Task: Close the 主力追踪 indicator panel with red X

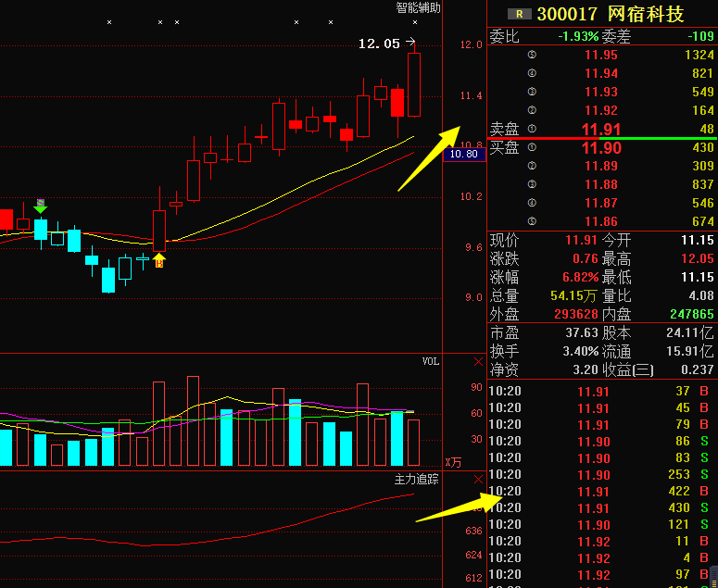Action: pos(478,479)
